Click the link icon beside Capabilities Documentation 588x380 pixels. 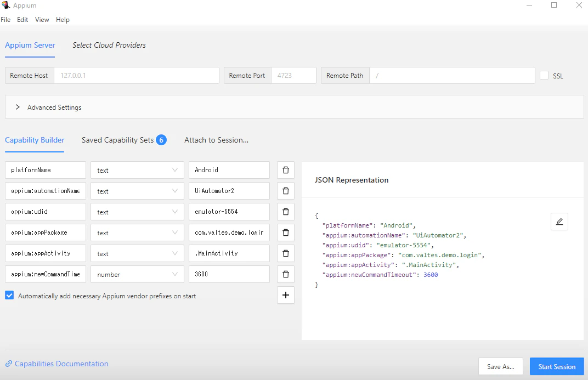tap(9, 364)
